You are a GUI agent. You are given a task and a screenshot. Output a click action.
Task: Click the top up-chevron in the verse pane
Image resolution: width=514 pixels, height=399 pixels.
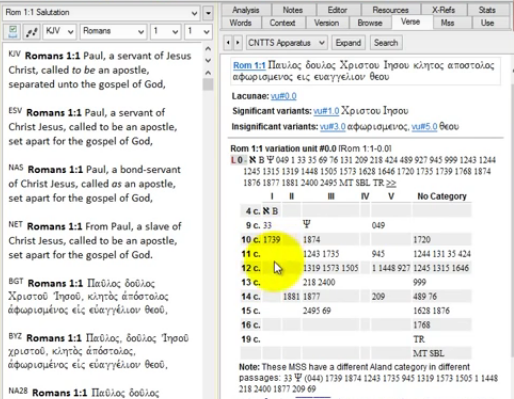pos(208,49)
